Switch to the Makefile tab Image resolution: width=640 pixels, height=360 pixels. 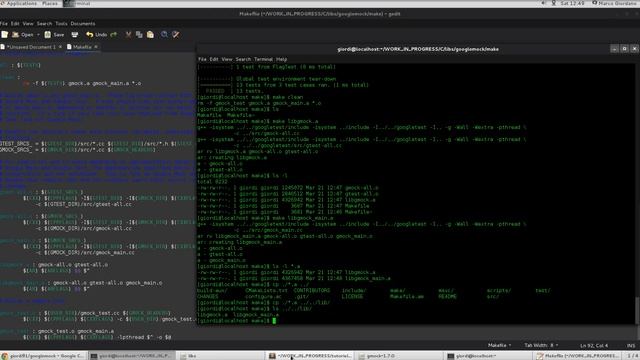82,47
